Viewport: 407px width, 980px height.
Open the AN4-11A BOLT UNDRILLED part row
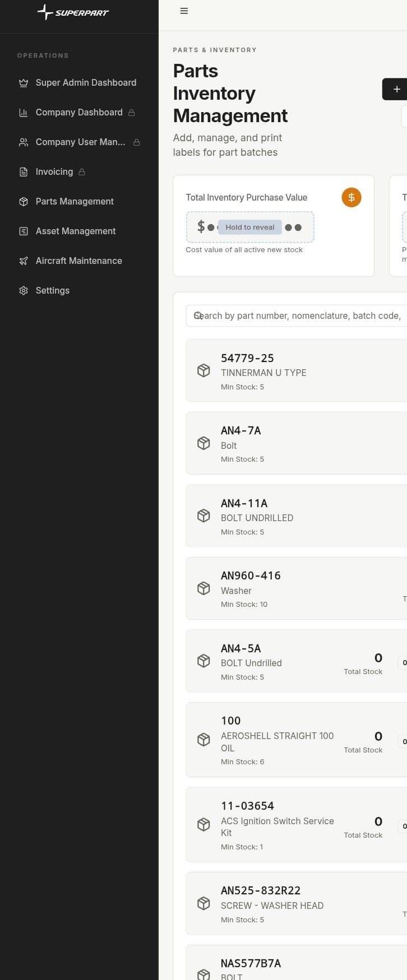[x=297, y=515]
